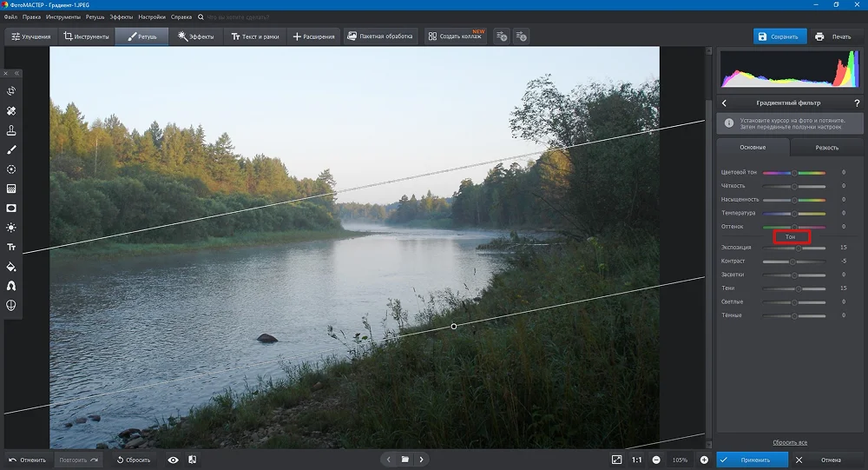868x470 pixels.
Task: Open the Справка menu
Action: [181, 17]
